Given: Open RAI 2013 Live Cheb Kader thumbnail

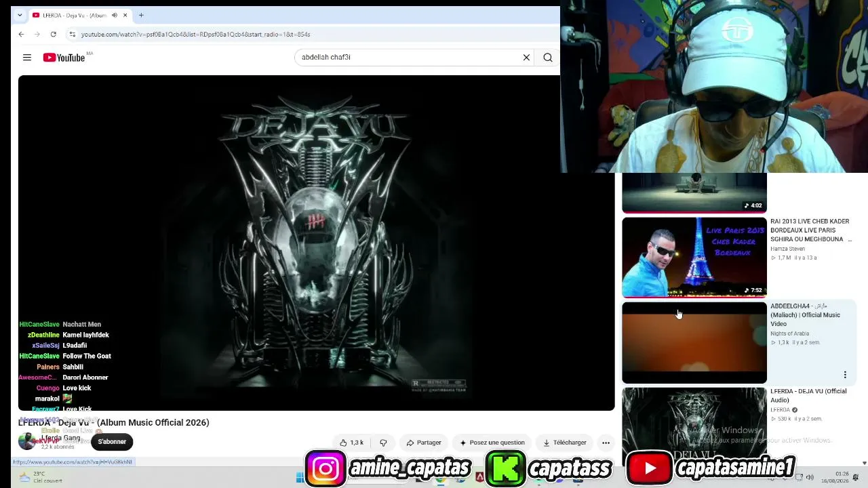Looking at the screenshot, I should 694,258.
